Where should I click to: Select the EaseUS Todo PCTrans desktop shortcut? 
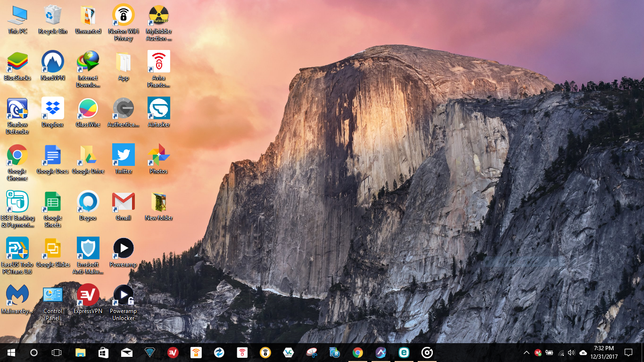pyautogui.click(x=17, y=256)
